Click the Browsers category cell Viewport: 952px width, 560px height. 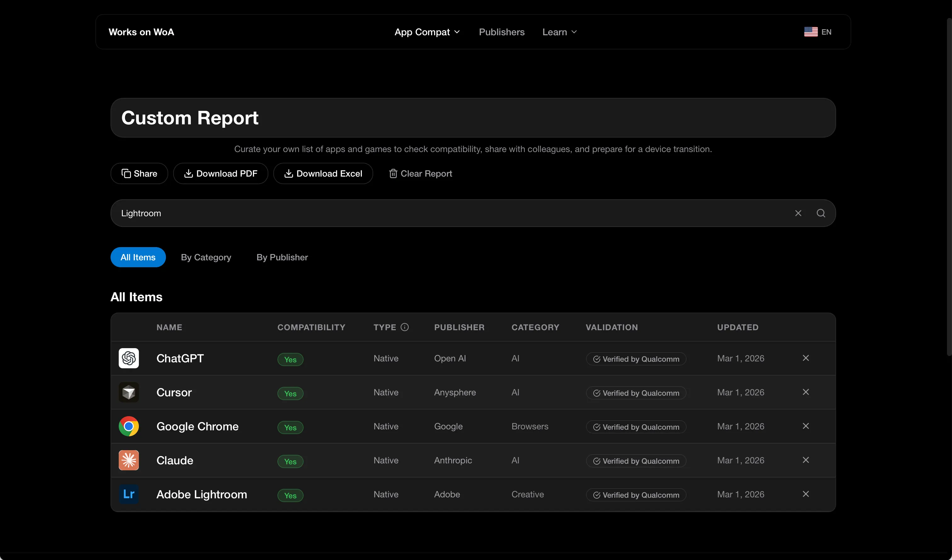530,426
